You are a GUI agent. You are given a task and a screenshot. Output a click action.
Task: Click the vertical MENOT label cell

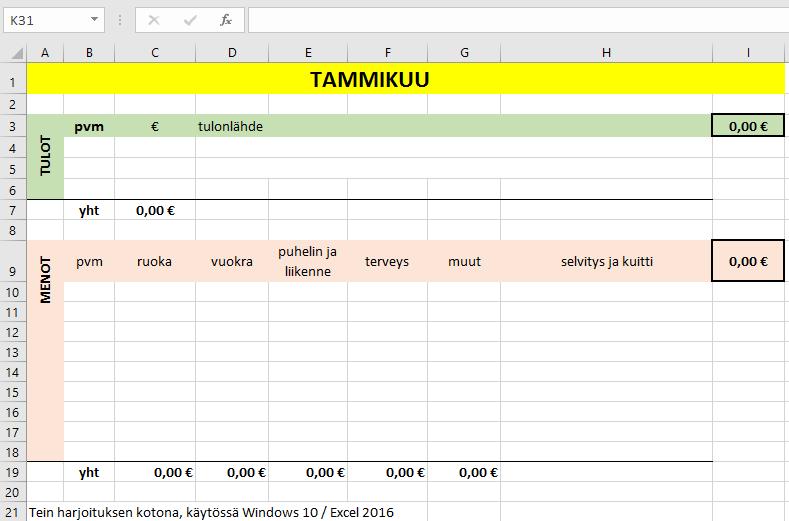45,350
